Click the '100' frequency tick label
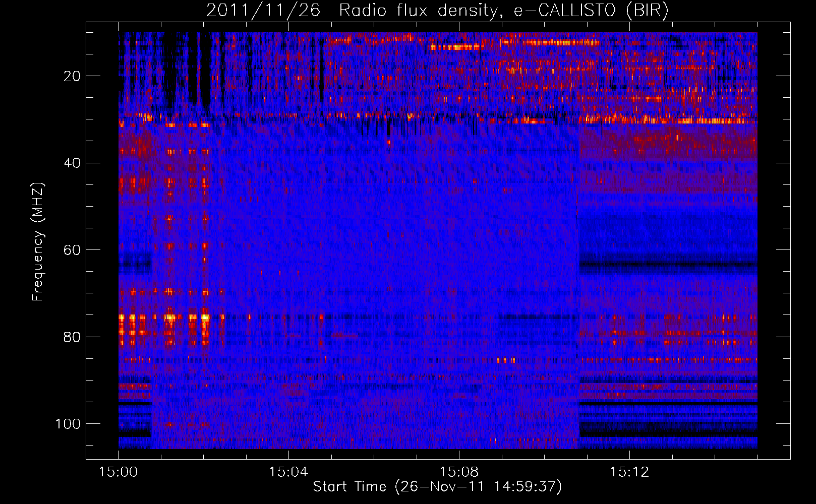Viewport: 816px width, 504px height. click(68, 424)
